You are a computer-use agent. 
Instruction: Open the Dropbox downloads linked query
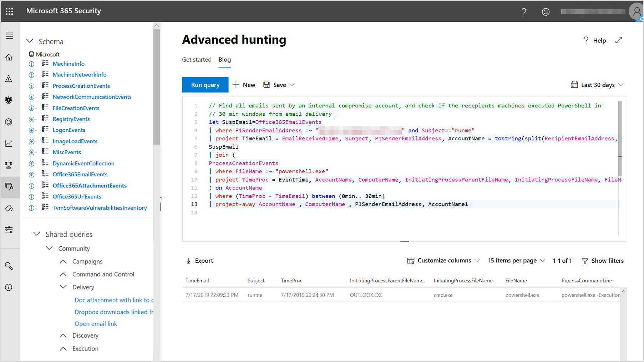(114, 312)
